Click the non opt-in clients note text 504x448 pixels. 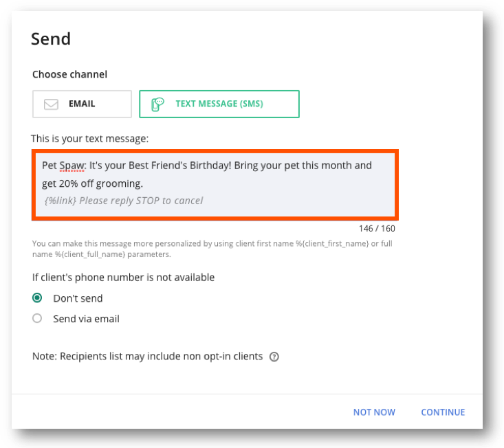148,357
